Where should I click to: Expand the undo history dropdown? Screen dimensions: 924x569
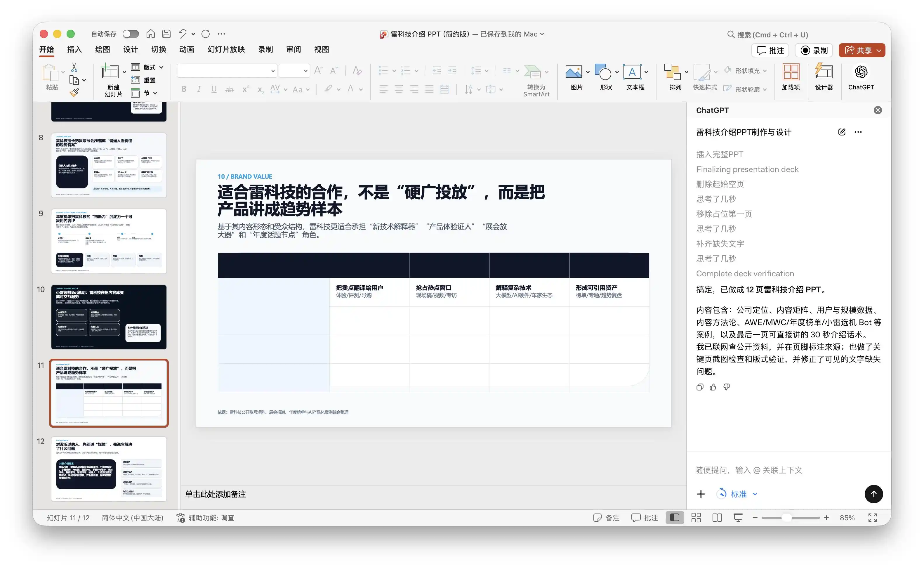193,34
